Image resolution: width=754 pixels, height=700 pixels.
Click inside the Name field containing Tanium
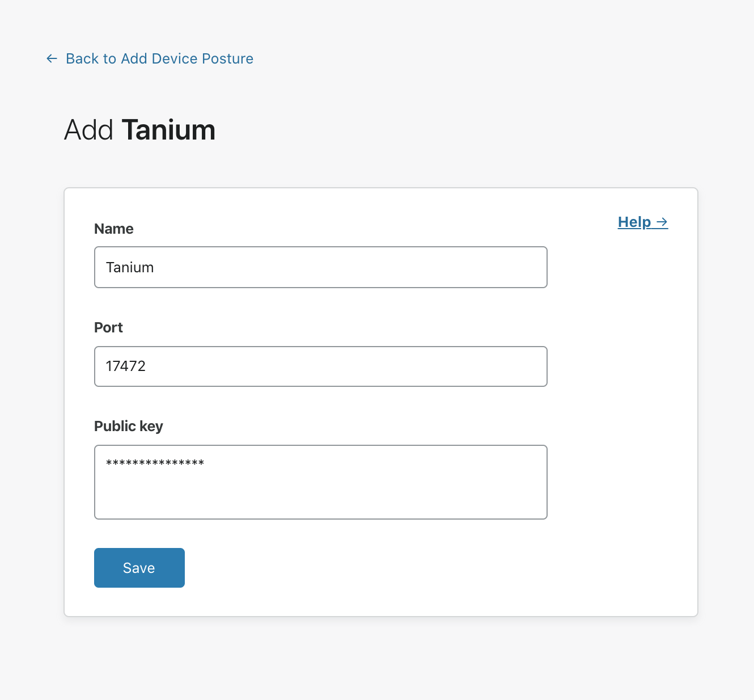click(320, 267)
